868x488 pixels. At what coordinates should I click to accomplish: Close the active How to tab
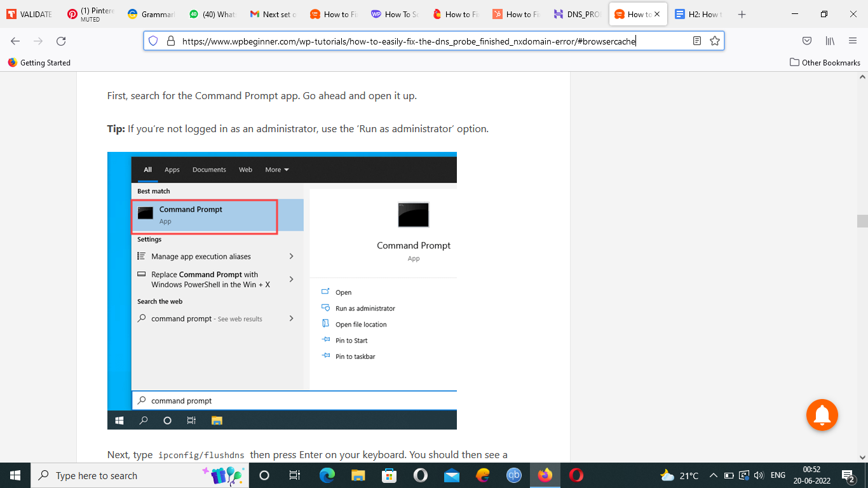(x=657, y=14)
